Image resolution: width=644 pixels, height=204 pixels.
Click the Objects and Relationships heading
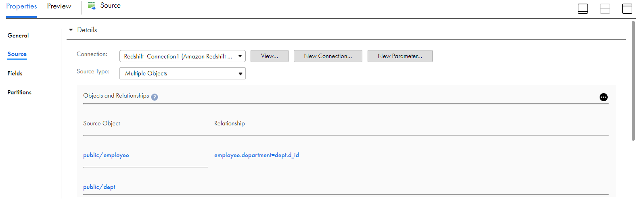pos(116,96)
